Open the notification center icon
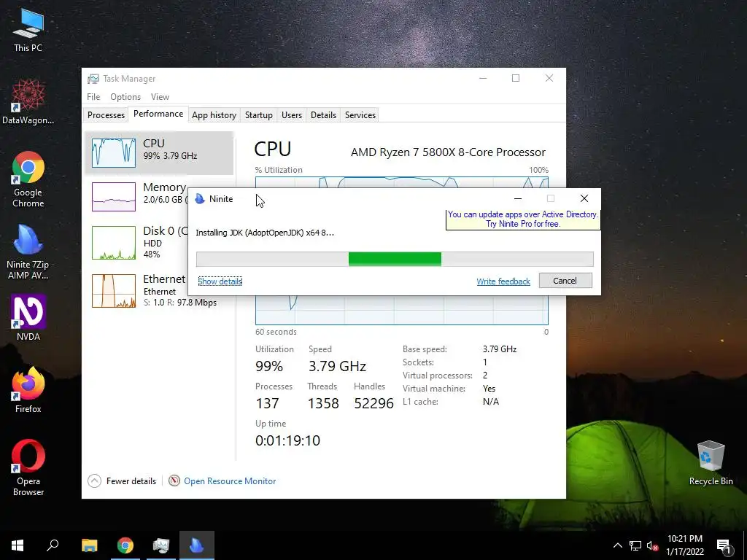The height and width of the screenshot is (560, 747). pyautogui.click(x=724, y=546)
